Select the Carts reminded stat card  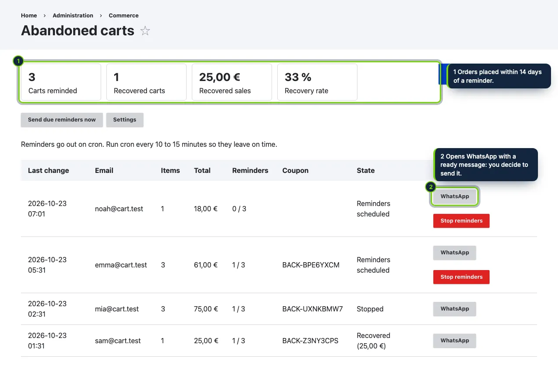[61, 82]
